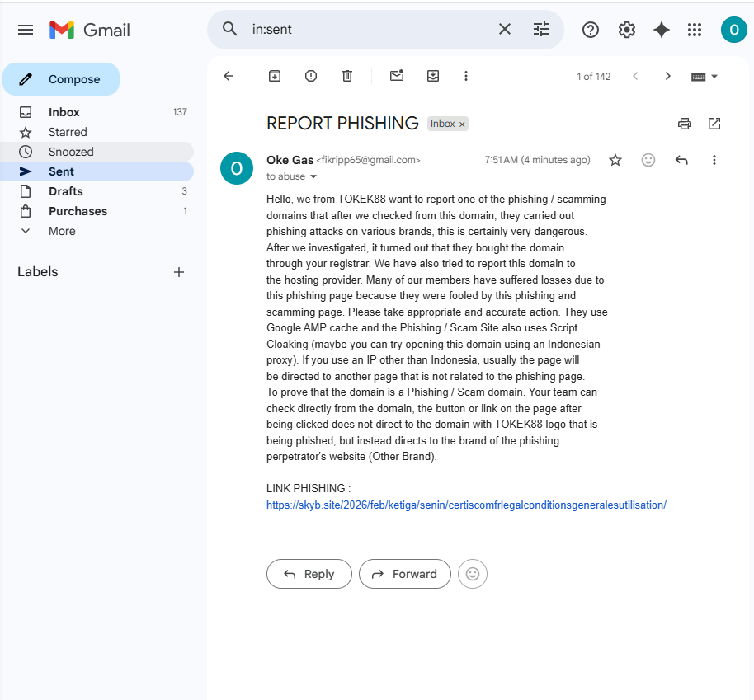
Task: Open the Purchases folder
Action: (97, 211)
